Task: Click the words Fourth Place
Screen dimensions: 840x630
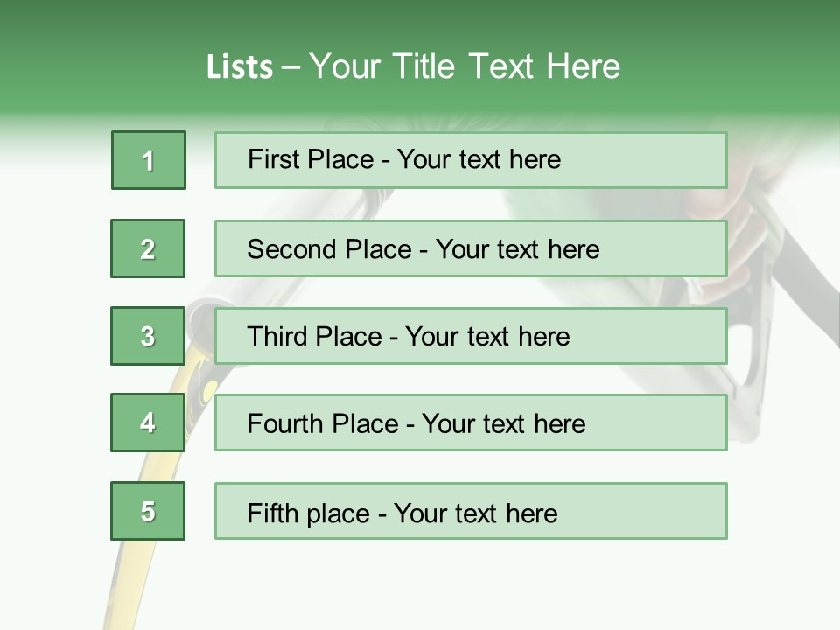Action: 323,423
